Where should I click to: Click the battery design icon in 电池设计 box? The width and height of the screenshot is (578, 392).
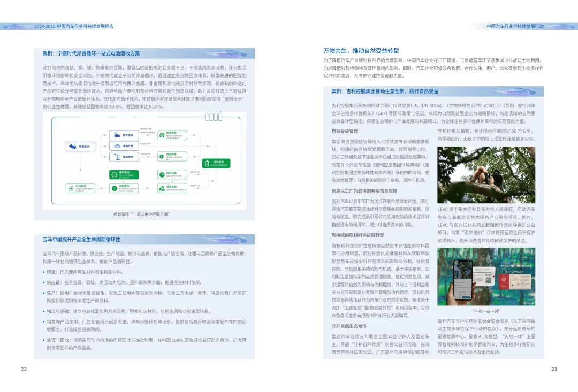coord(73,147)
